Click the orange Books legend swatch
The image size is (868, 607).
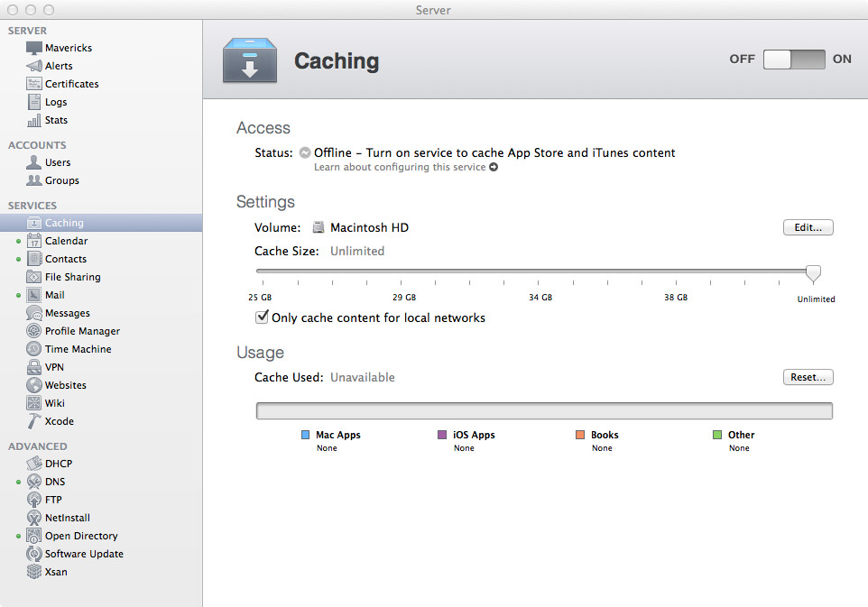click(x=580, y=435)
